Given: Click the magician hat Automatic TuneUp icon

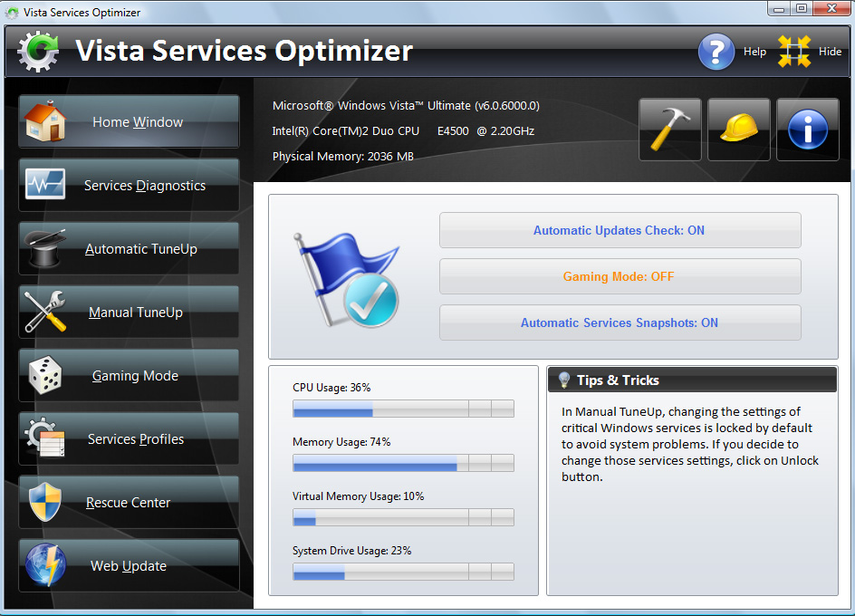Looking at the screenshot, I should (45, 248).
